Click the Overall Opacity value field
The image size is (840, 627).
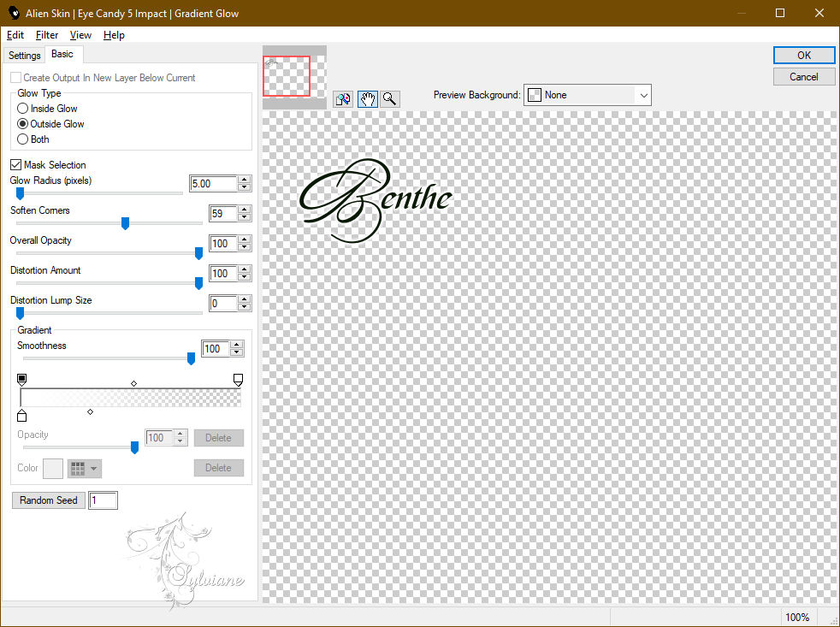223,243
